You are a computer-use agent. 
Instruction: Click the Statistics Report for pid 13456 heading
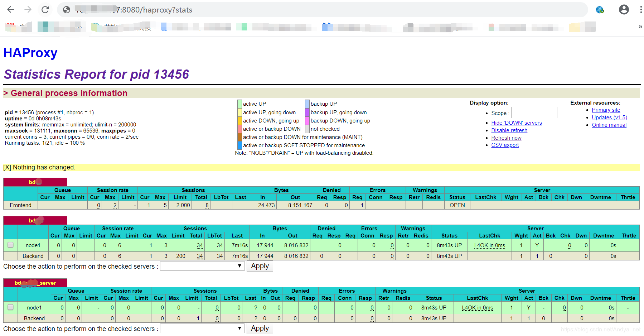[x=96, y=75]
